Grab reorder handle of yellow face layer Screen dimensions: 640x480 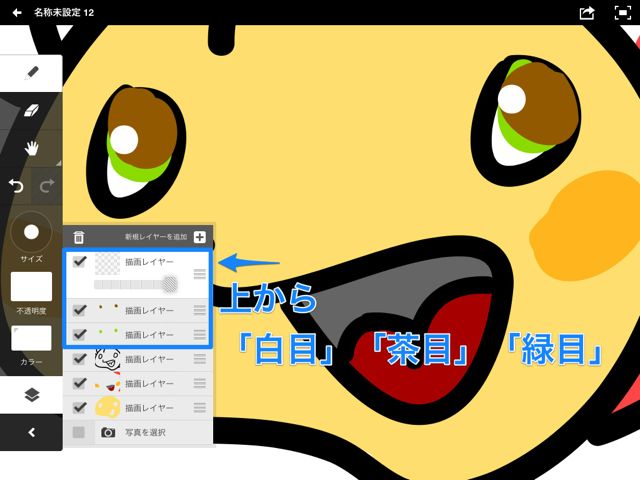click(200, 407)
